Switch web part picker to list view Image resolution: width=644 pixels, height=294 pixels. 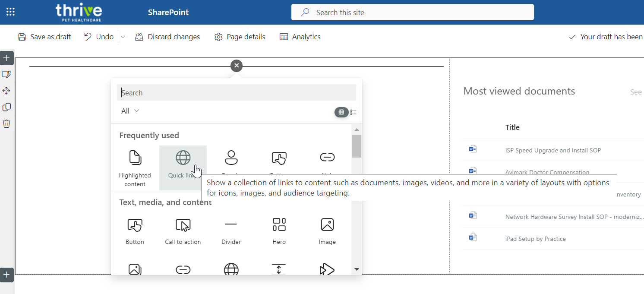tap(354, 112)
